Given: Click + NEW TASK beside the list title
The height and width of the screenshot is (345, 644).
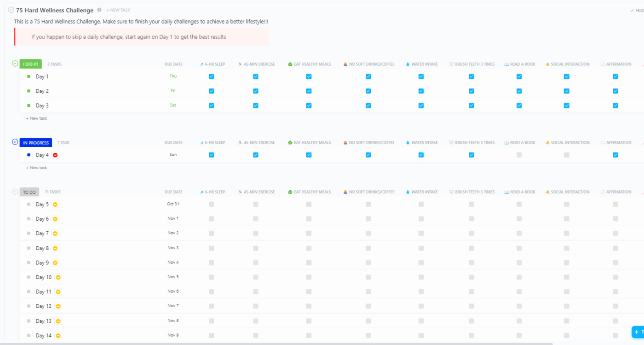Looking at the screenshot, I should 118,10.
